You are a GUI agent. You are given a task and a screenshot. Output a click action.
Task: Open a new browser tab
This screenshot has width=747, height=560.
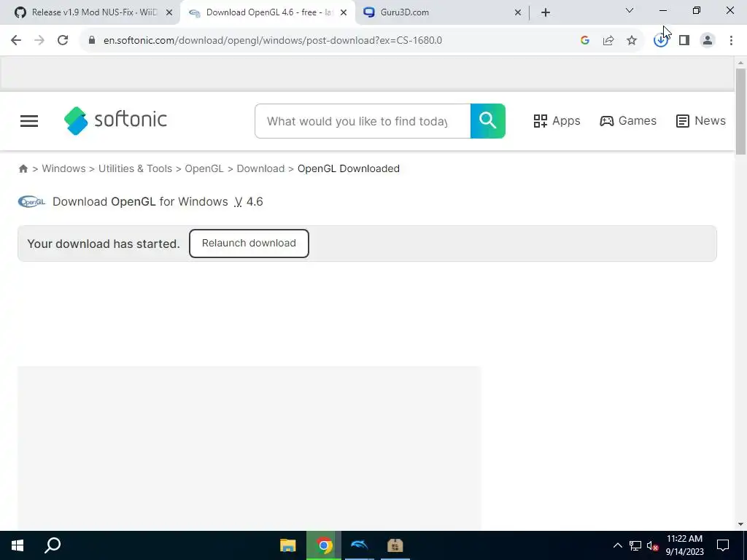(546, 12)
